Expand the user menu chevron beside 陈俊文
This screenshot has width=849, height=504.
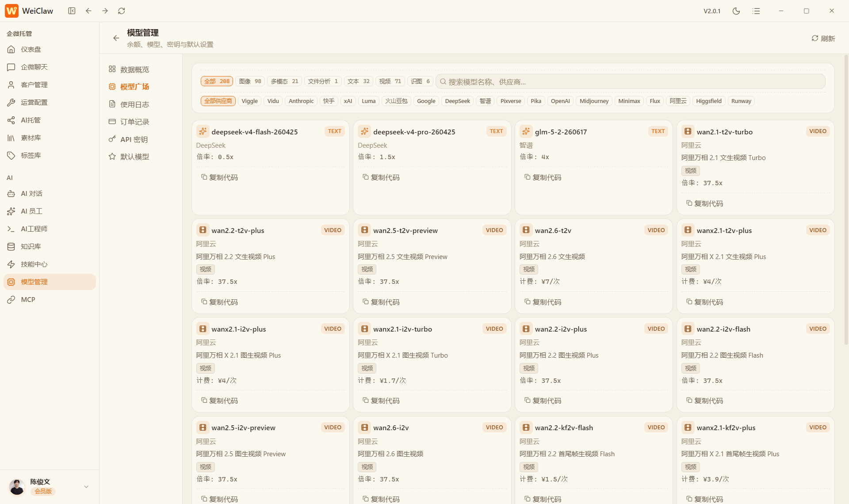coord(86,487)
